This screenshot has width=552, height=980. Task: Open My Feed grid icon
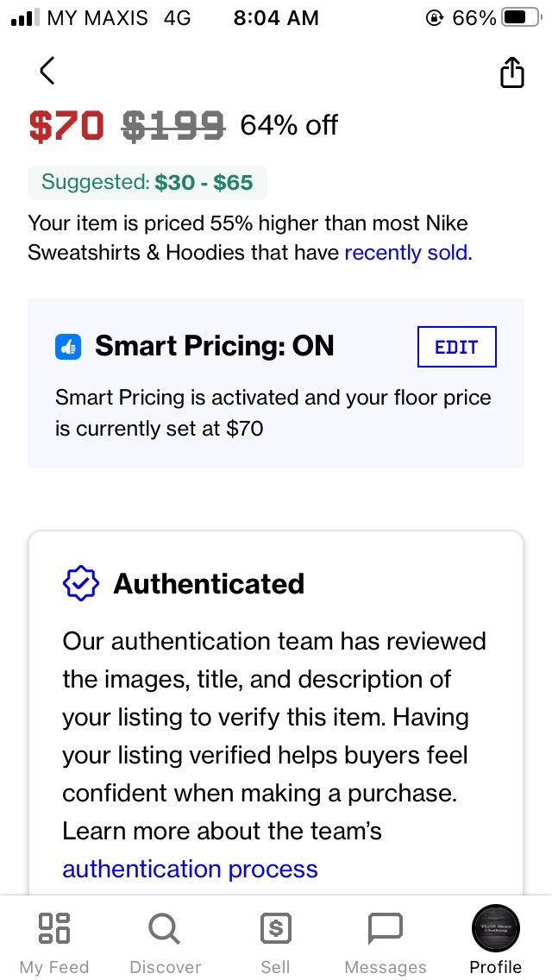pyautogui.click(x=54, y=928)
